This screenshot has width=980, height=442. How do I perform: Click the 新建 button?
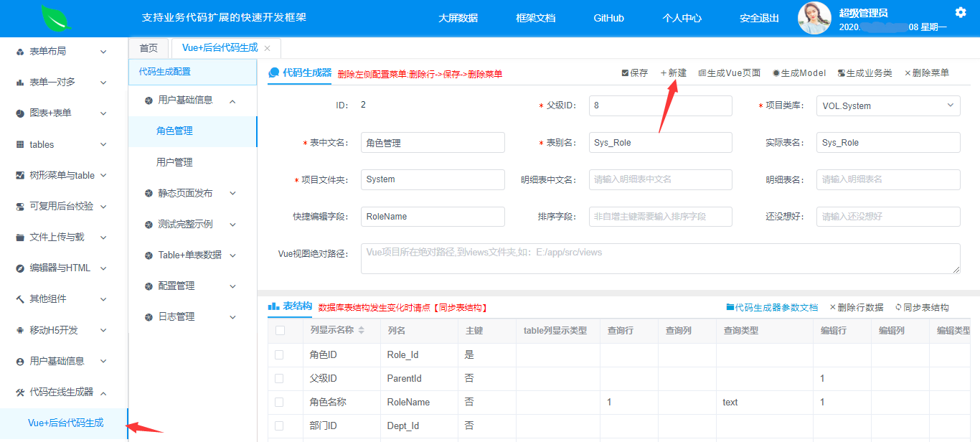673,72
